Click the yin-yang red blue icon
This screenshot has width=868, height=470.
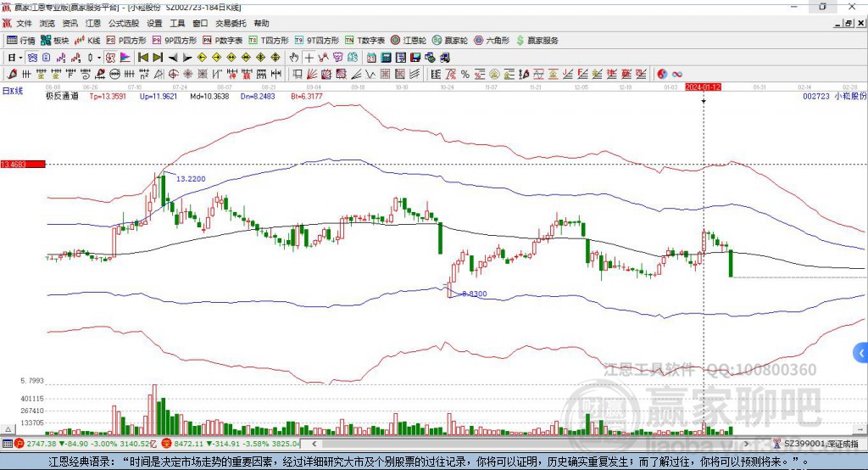(662, 75)
